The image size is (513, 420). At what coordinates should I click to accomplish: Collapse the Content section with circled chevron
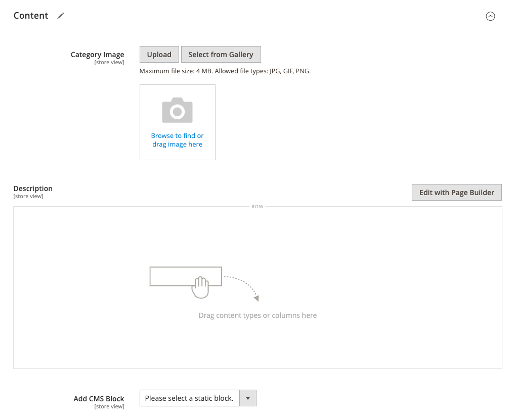point(490,16)
